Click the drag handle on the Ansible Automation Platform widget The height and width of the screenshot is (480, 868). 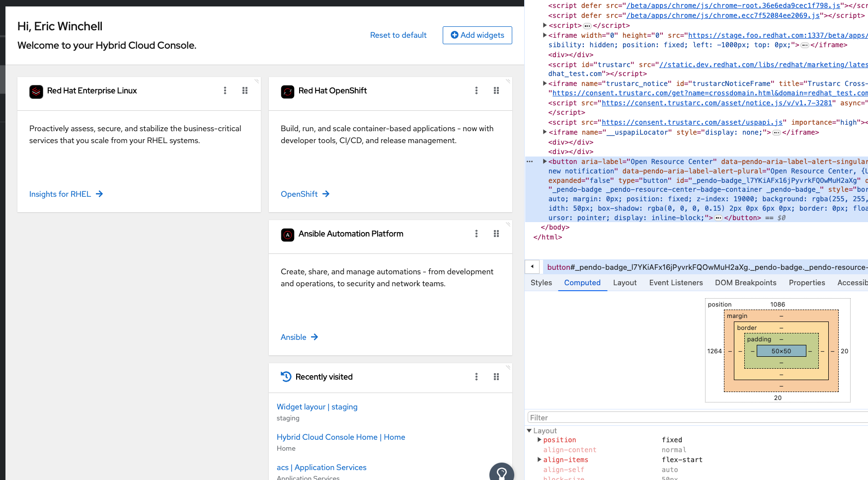click(496, 234)
